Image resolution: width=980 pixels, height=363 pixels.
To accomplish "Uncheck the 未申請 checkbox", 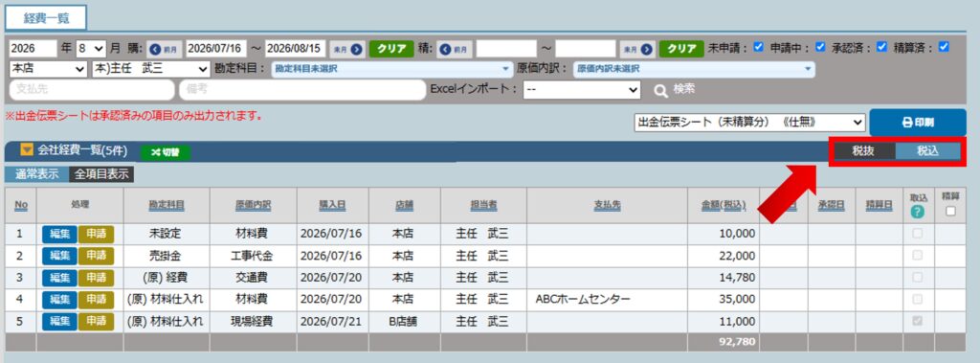I will point(758,46).
